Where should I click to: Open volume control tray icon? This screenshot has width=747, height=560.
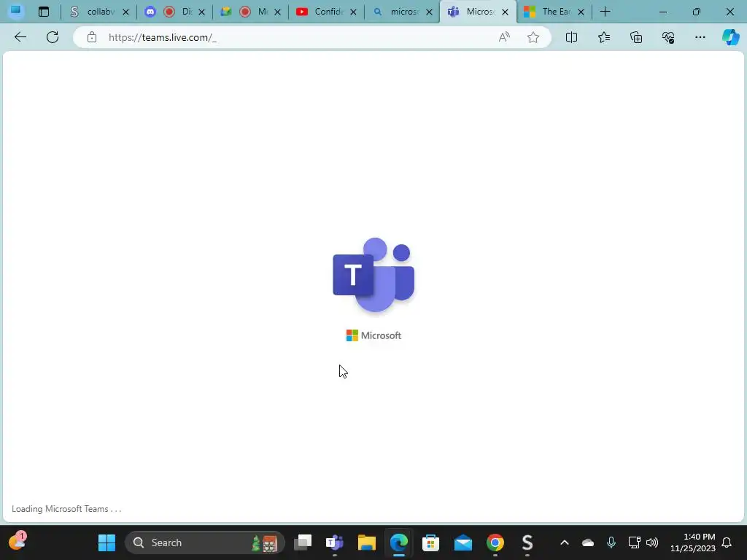[652, 542]
